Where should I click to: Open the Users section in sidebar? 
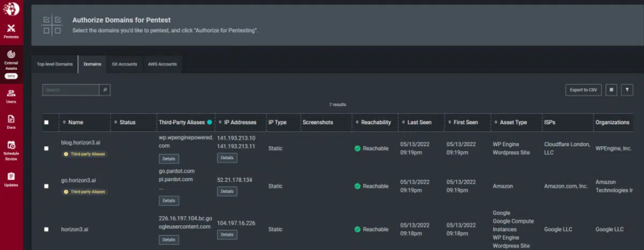(x=11, y=96)
